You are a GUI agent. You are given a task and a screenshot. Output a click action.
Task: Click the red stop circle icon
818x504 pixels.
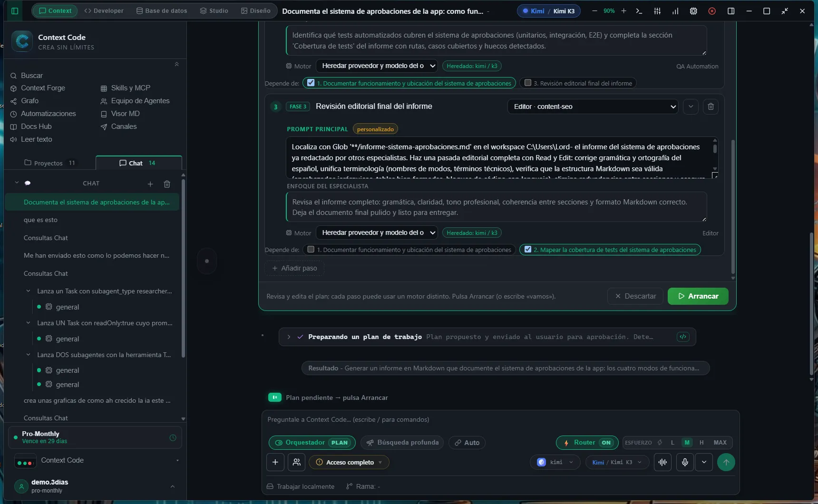712,10
